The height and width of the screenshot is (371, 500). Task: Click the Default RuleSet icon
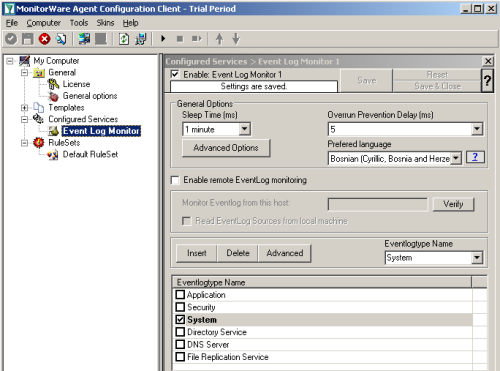pos(53,154)
